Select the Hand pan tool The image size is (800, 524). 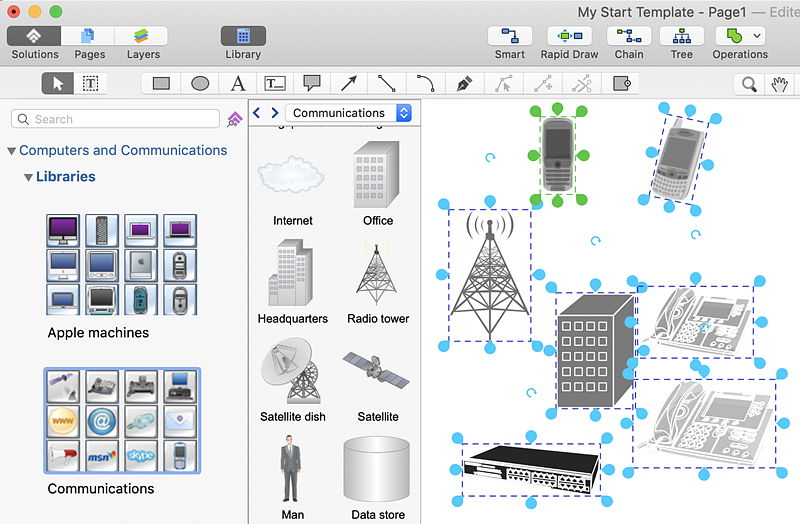(778, 84)
